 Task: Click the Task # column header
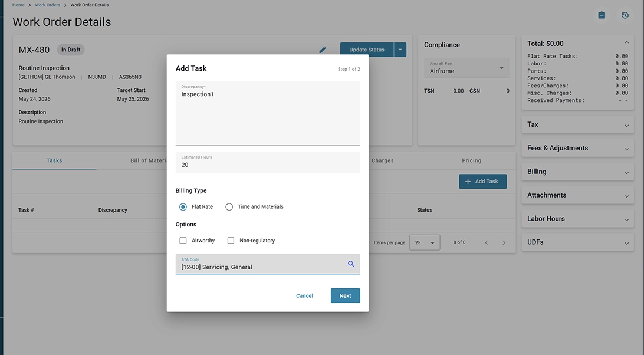pos(26,210)
